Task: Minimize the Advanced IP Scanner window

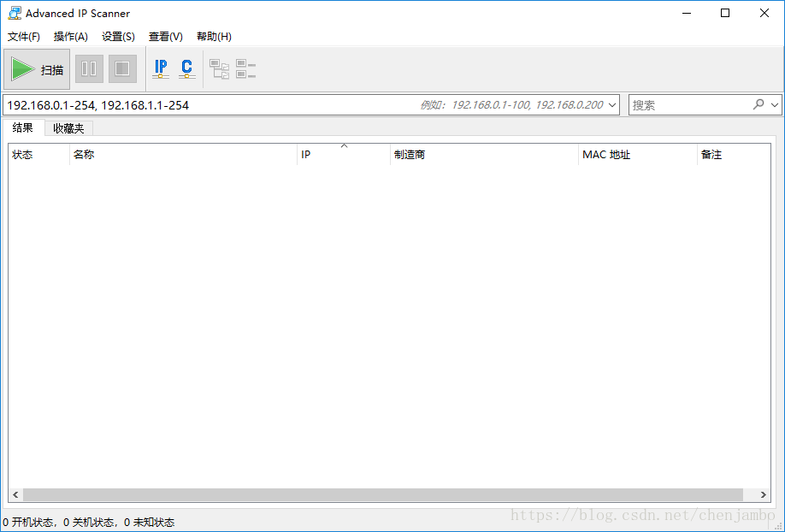Action: 687,13
